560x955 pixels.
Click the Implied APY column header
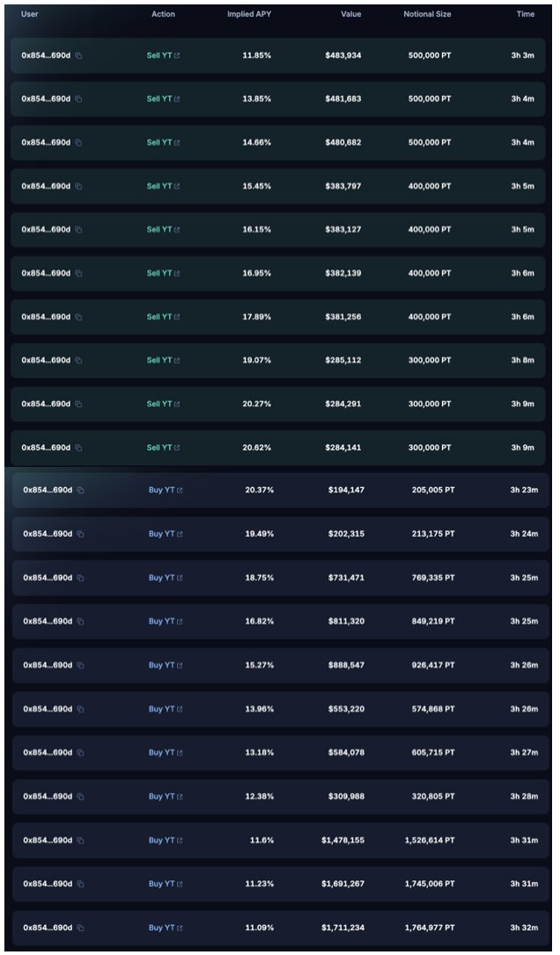[x=249, y=14]
